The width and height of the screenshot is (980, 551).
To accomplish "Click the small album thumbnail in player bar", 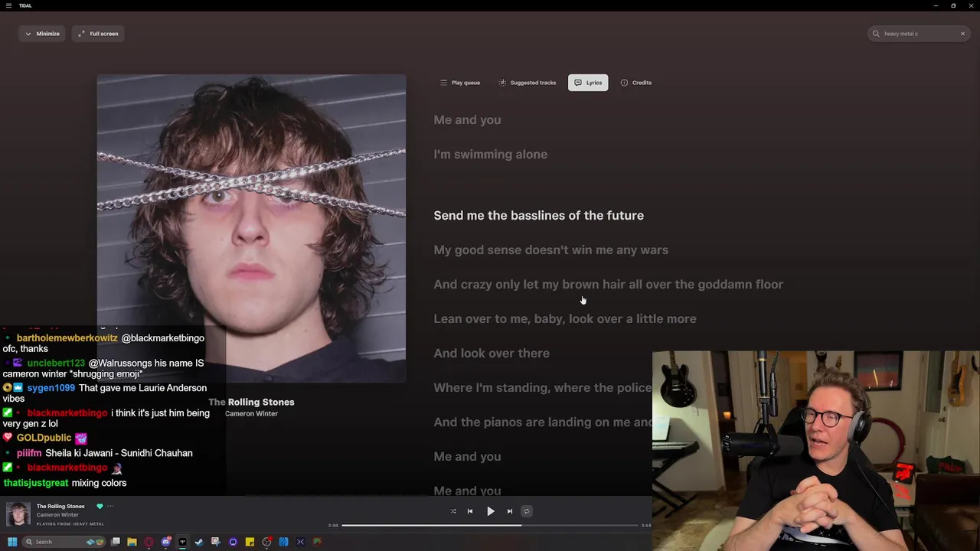I will coord(18,514).
